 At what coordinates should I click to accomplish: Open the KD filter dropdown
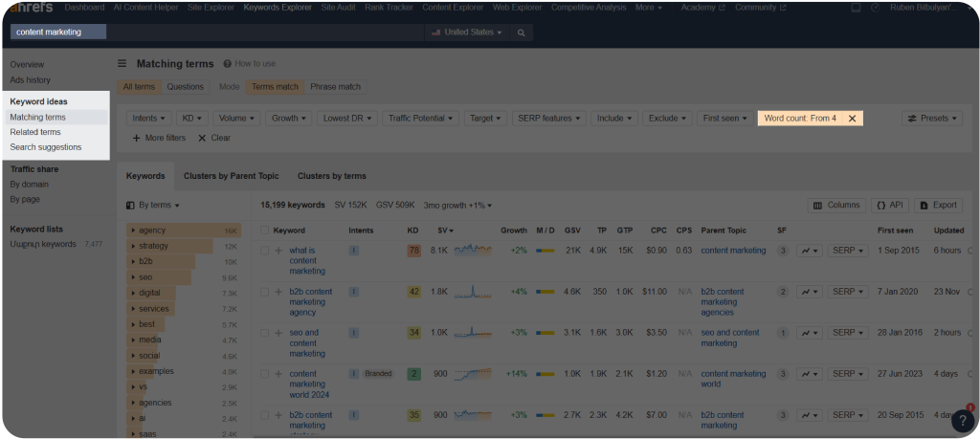[x=191, y=118]
